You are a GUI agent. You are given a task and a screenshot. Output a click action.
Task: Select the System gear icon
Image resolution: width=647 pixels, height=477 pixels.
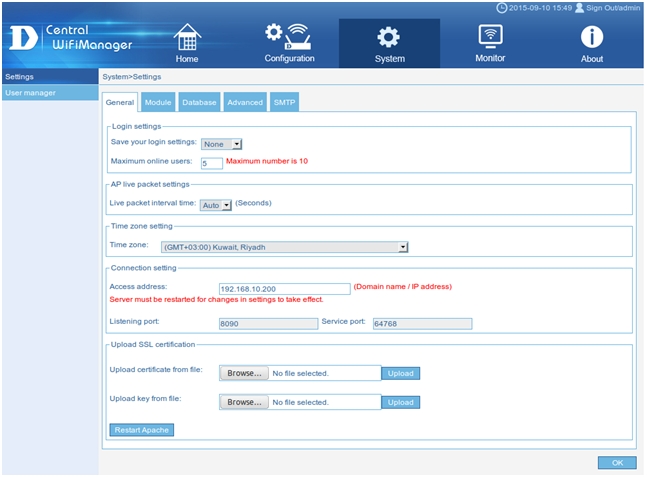tap(389, 37)
